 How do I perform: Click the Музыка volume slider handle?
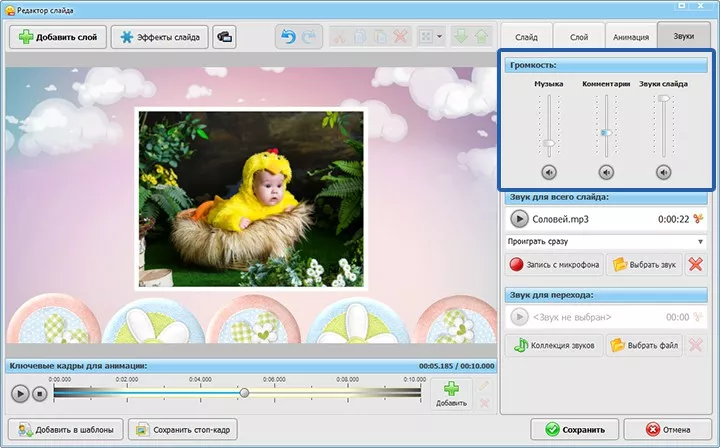[549, 143]
